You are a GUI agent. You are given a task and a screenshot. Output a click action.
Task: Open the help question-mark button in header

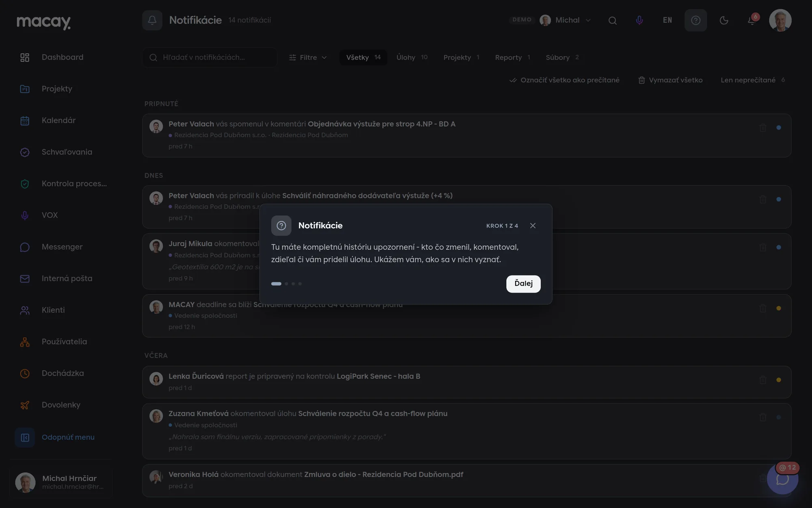click(696, 20)
